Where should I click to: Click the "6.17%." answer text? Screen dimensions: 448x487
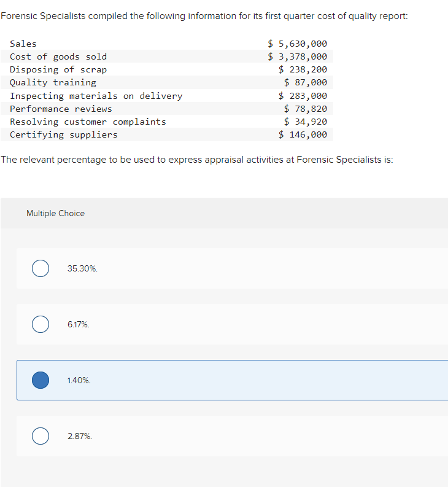(x=79, y=325)
